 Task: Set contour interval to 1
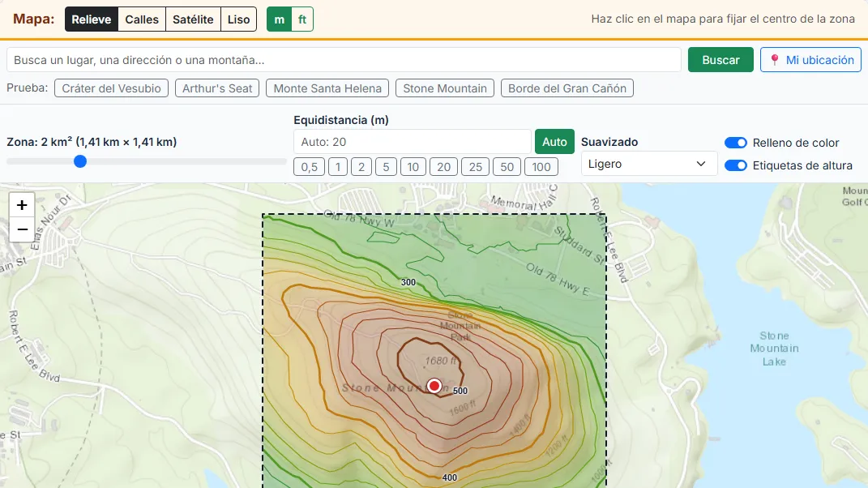tap(338, 167)
